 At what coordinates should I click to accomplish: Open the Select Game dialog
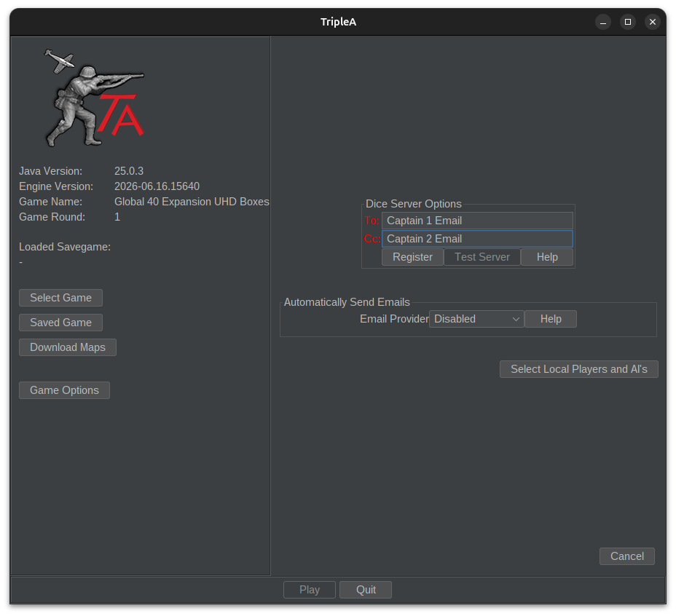coord(60,298)
